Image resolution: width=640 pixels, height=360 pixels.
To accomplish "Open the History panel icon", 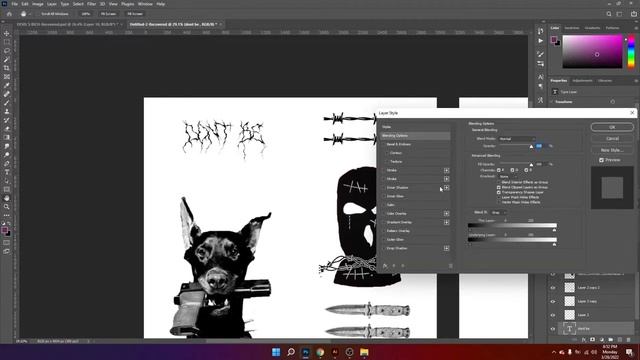I will [x=540, y=31].
